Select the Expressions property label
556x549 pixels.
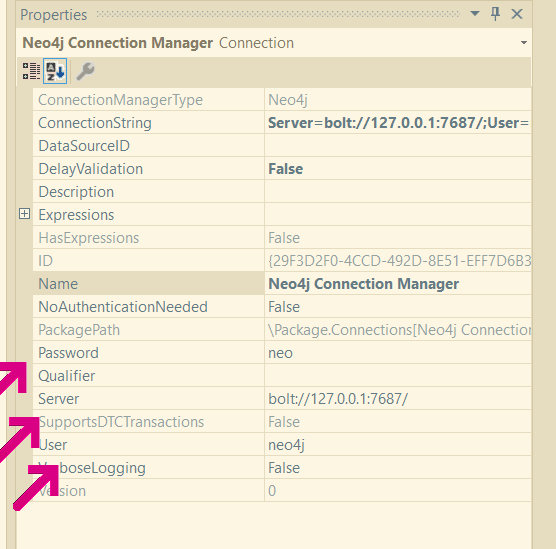(76, 215)
